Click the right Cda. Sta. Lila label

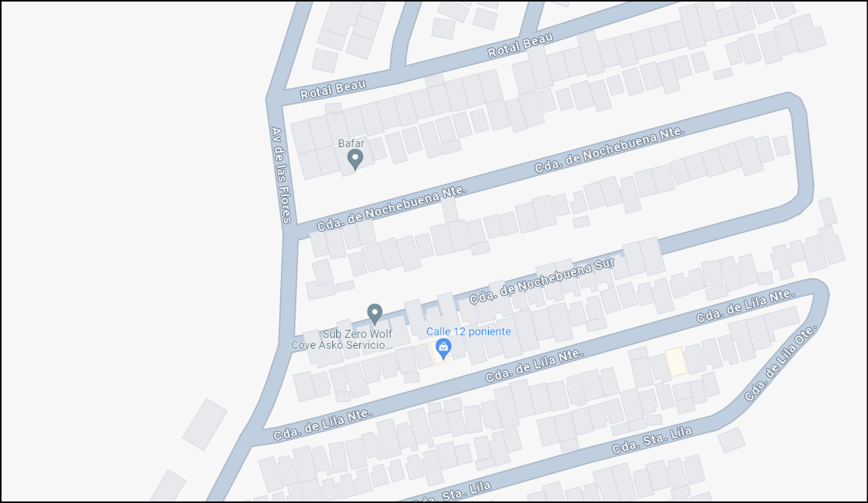click(x=652, y=440)
